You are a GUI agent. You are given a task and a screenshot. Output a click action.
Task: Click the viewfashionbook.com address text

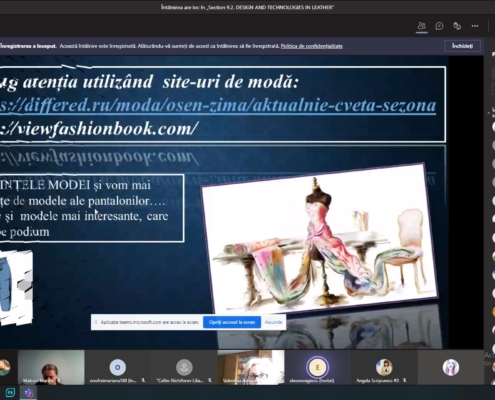point(99,128)
